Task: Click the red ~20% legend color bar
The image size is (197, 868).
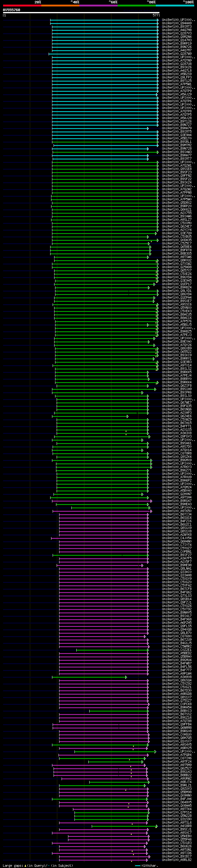Action: tap(22, 6)
